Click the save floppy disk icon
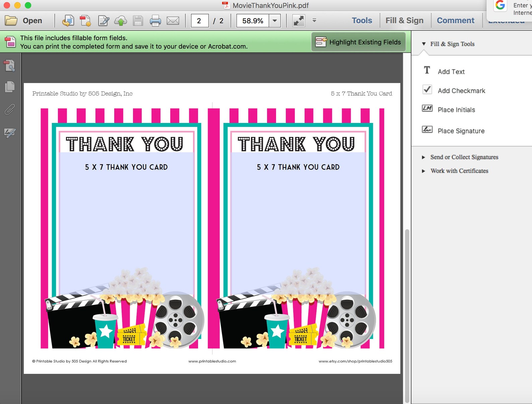The image size is (532, 404). 138,21
